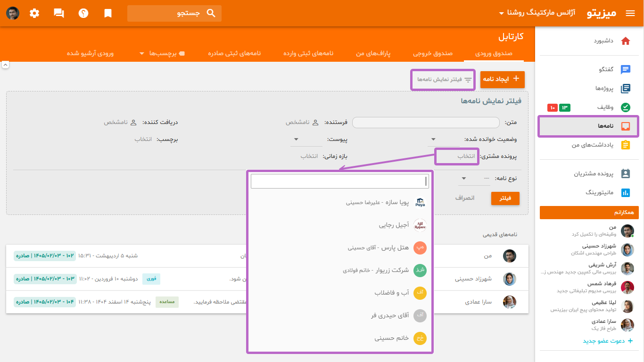The image size is (644, 362).
Task: Switch to صندوق خروجی tab
Action: tap(433, 53)
